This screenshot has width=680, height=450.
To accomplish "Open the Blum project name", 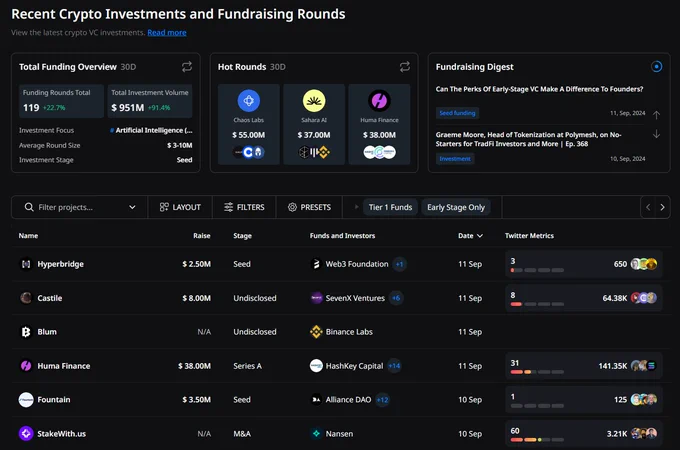I will tap(47, 332).
